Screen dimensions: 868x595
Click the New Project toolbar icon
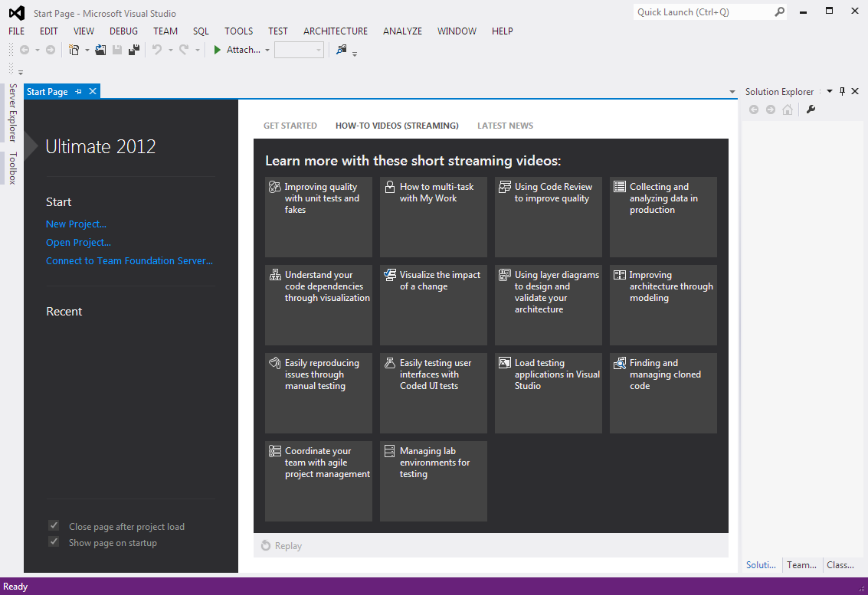tap(74, 50)
